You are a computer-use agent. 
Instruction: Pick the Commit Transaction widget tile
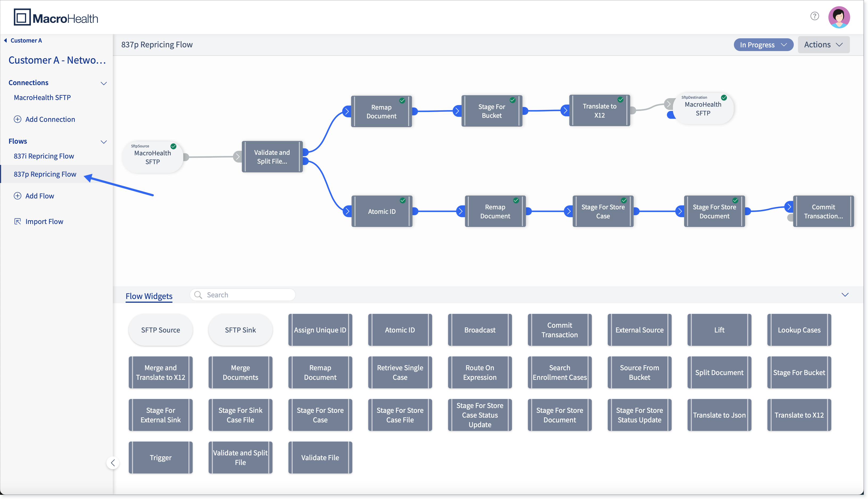click(560, 330)
